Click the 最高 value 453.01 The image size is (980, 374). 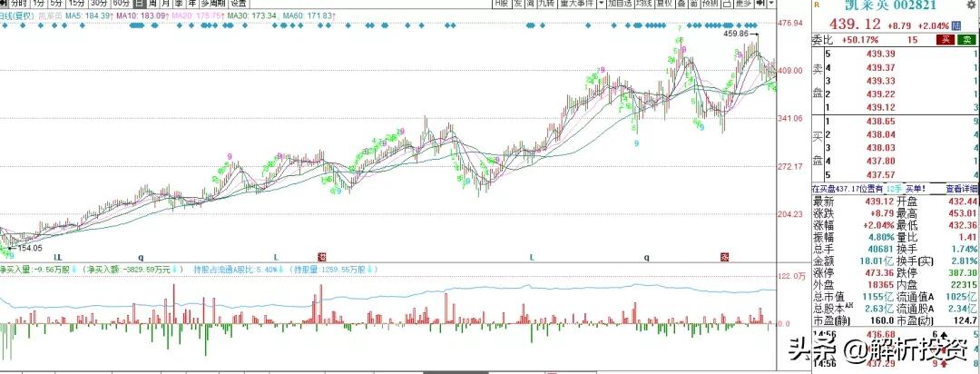(963, 213)
